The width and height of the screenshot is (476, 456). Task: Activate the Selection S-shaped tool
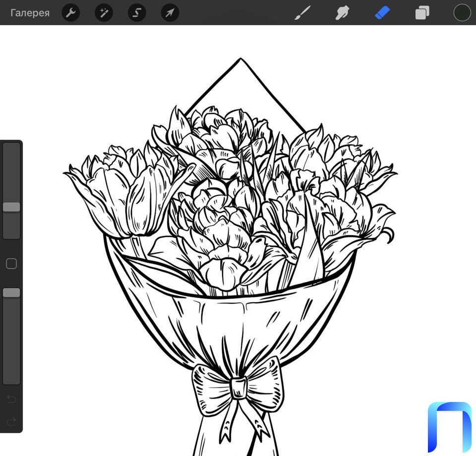[x=137, y=13]
